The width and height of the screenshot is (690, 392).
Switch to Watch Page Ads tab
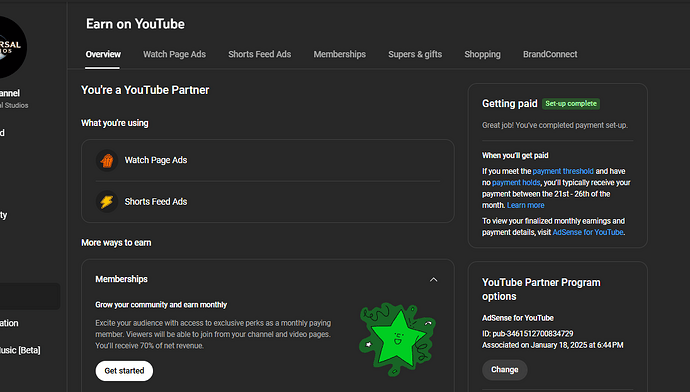coord(174,54)
